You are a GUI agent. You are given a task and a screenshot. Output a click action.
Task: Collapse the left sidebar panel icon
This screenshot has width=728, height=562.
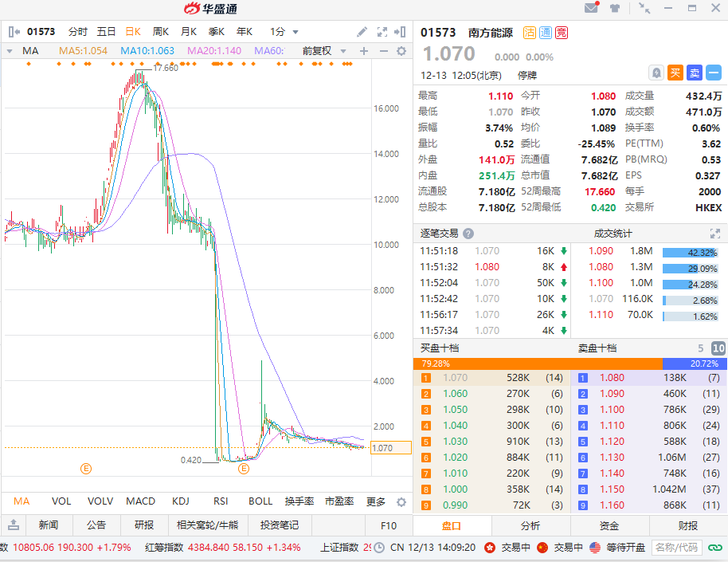(14, 32)
